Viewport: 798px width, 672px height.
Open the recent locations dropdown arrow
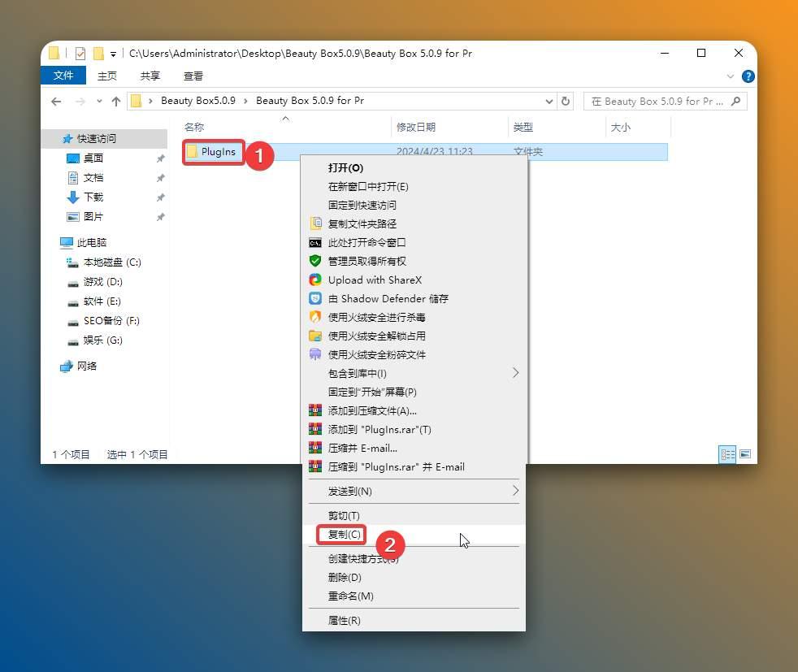point(99,102)
